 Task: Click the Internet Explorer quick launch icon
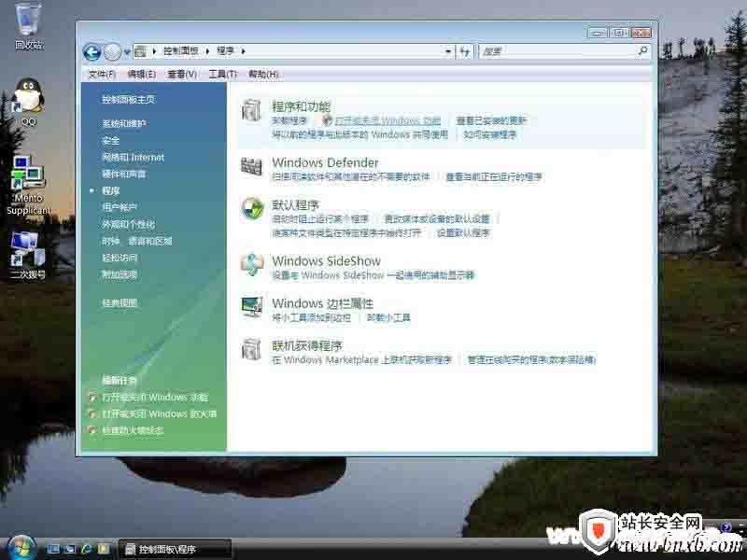click(87, 548)
